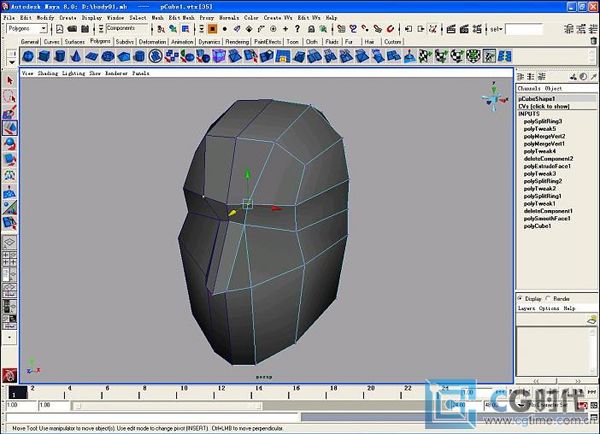Select the Rotate tool
The height and width of the screenshot is (434, 600).
pos(10,144)
